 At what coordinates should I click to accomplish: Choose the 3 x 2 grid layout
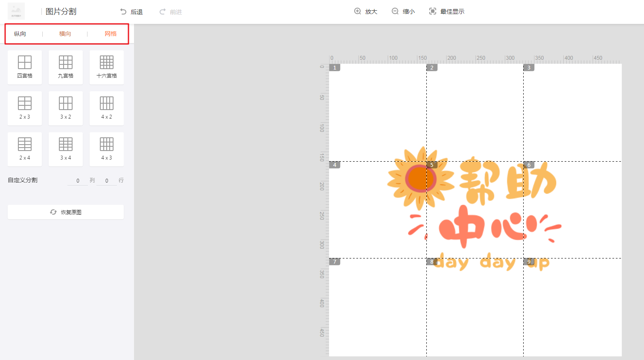tap(66, 108)
